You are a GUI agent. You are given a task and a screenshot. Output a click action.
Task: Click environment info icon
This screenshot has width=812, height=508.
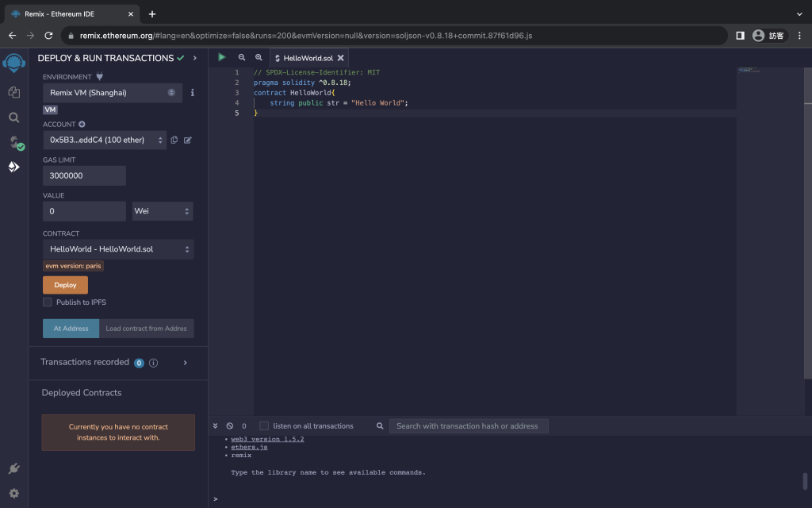coord(192,92)
